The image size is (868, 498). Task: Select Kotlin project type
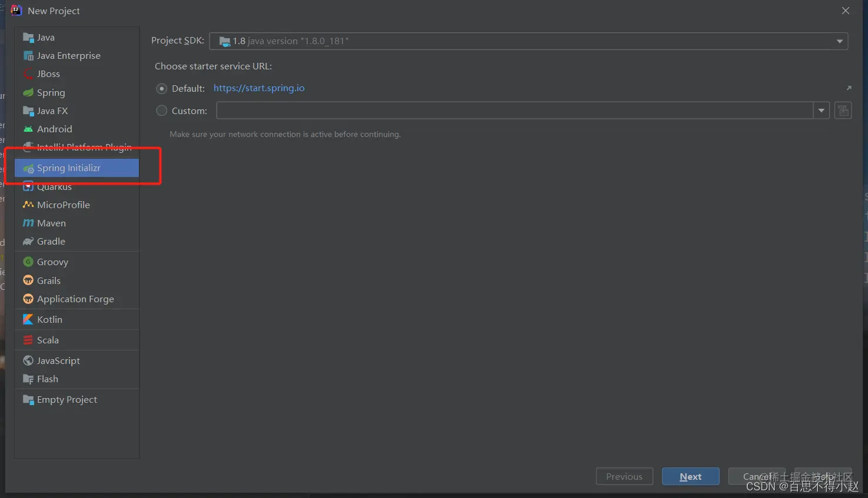coord(77,319)
